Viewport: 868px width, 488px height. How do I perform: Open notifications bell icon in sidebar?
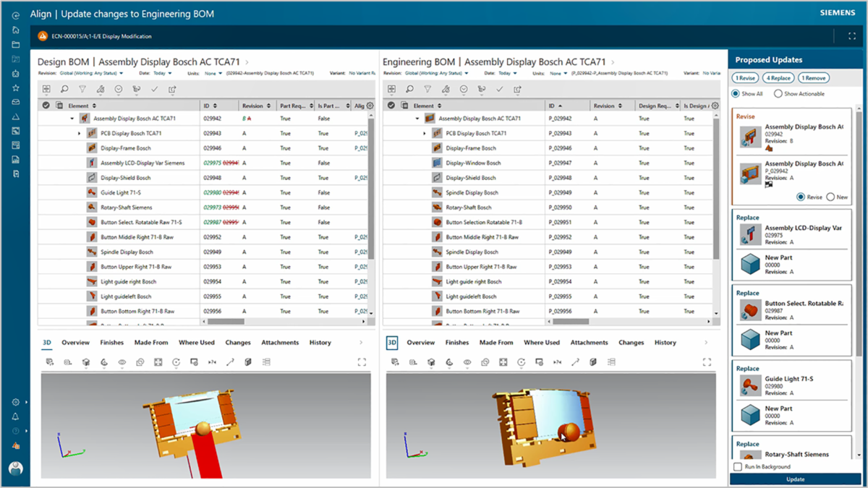pos(16,416)
